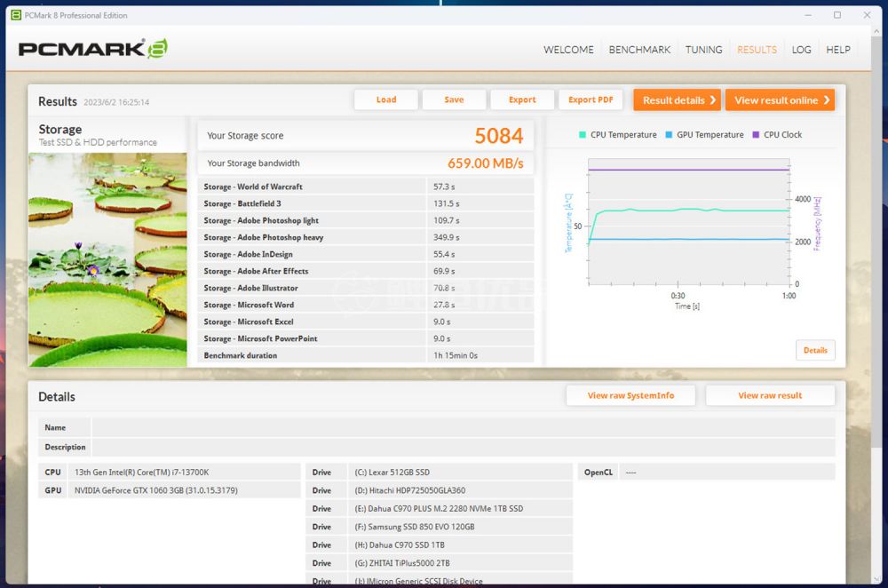The image size is (888, 588).
Task: Click the water lily storage thumbnail
Action: pos(107,259)
